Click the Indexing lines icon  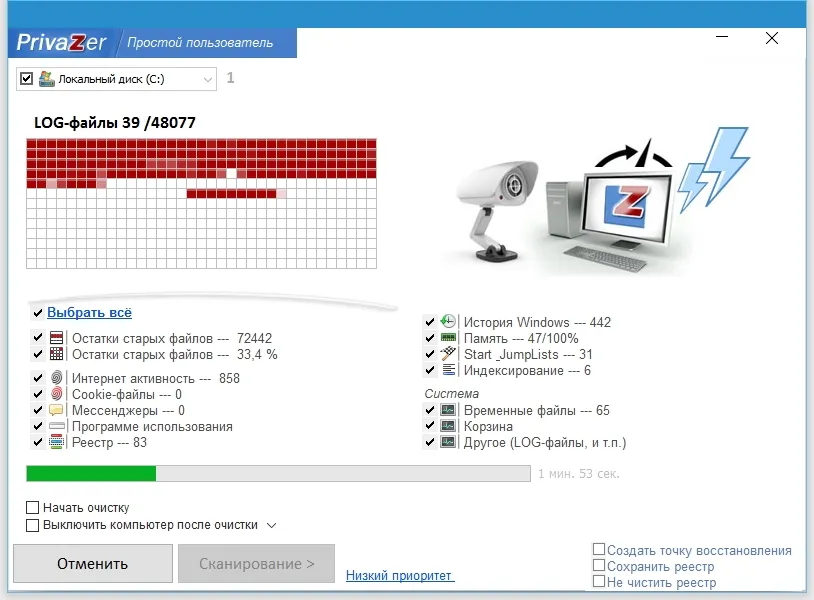click(x=449, y=370)
